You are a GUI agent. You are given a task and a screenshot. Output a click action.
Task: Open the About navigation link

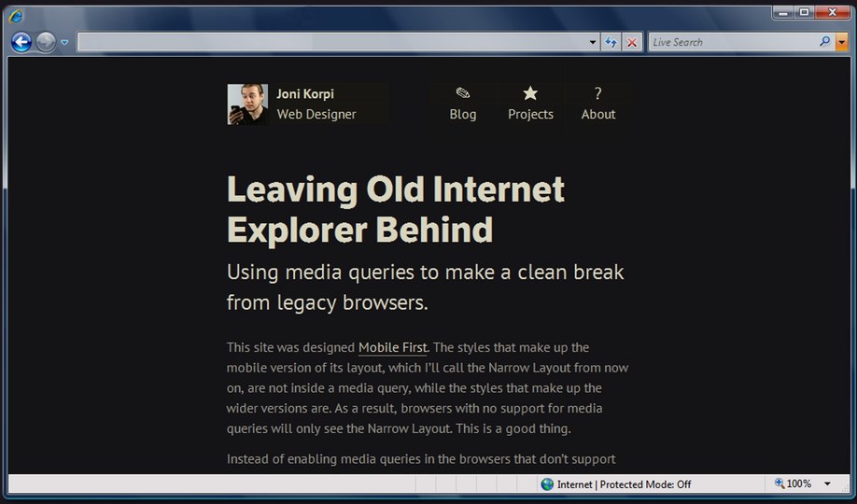[x=597, y=114]
